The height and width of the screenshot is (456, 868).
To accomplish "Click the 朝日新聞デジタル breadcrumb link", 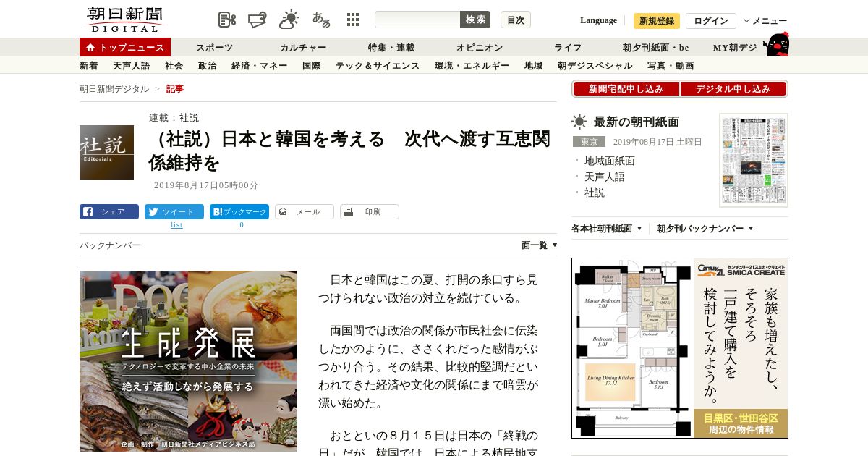I will [x=114, y=89].
